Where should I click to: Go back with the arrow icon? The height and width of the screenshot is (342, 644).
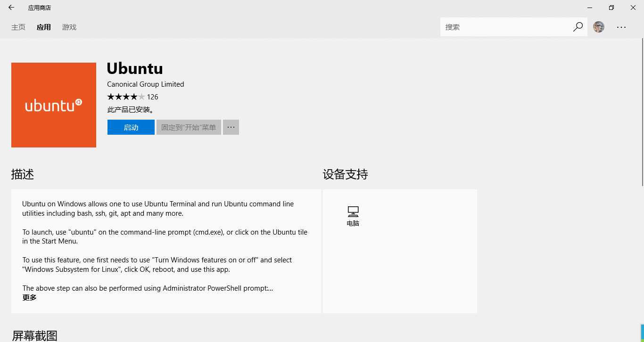click(11, 8)
